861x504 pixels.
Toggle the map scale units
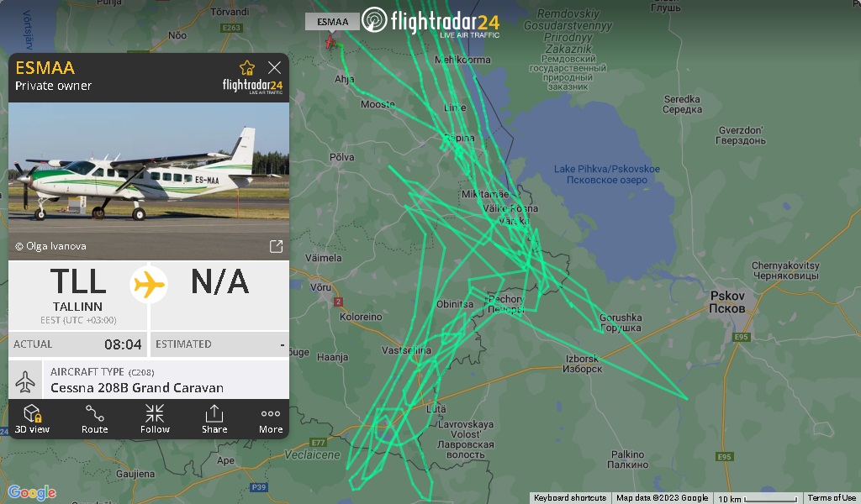point(758,498)
